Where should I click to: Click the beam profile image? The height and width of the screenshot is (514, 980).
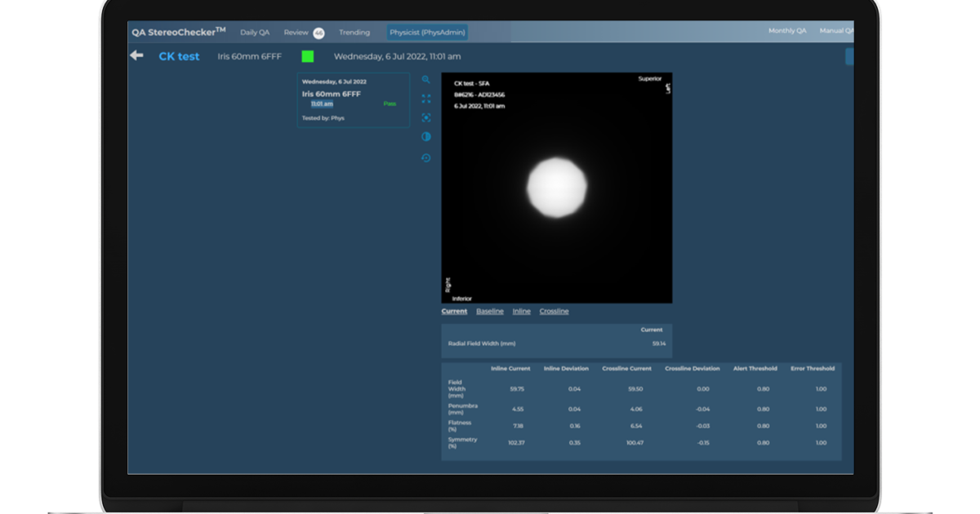point(559,188)
